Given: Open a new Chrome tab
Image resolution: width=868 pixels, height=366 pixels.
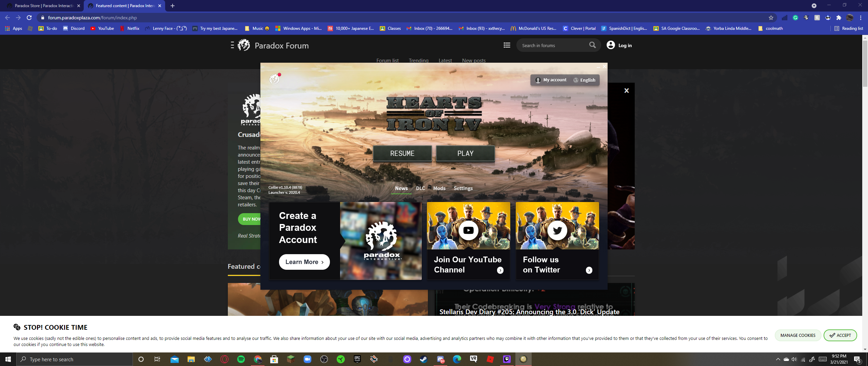Looking at the screenshot, I should 173,6.
